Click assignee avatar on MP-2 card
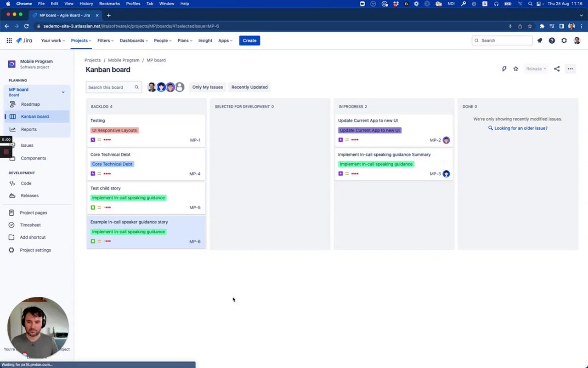Viewport: 588px width, 368px height. (446, 140)
